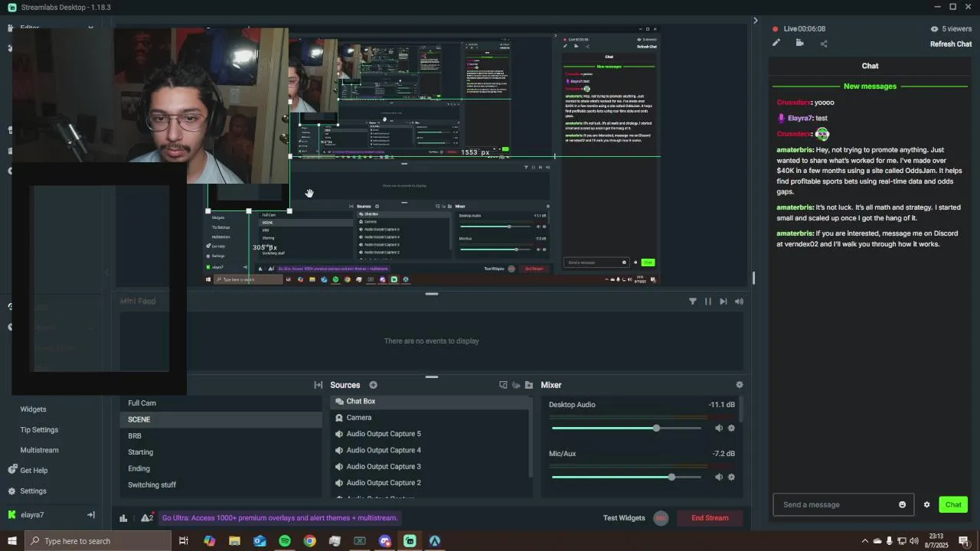Open Task View on the taskbar
The image size is (980, 551).
tap(184, 541)
